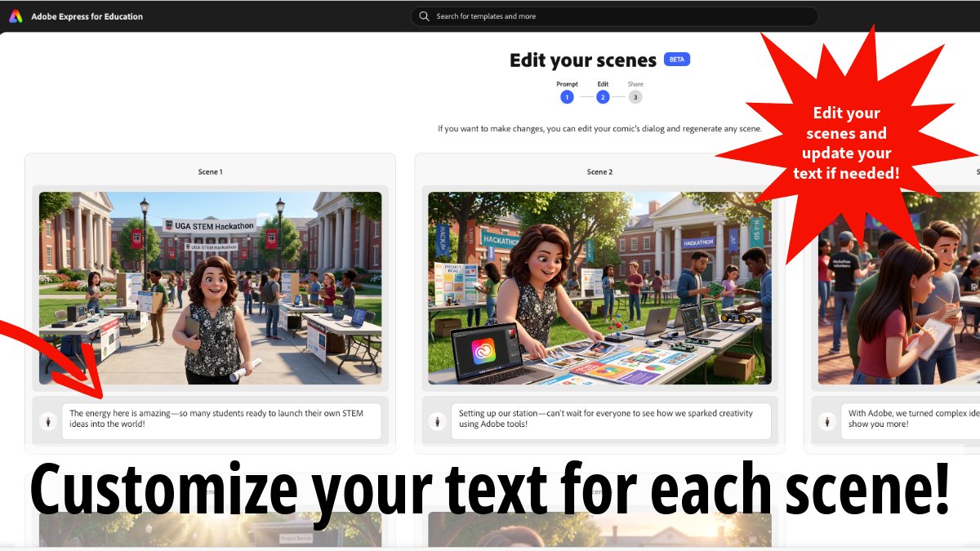Select Scene 1 hackathon image

(210, 288)
